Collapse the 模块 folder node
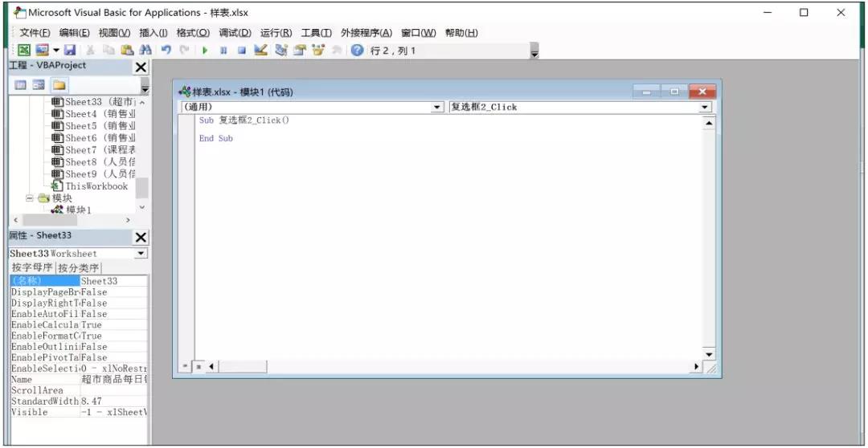 click(x=30, y=198)
